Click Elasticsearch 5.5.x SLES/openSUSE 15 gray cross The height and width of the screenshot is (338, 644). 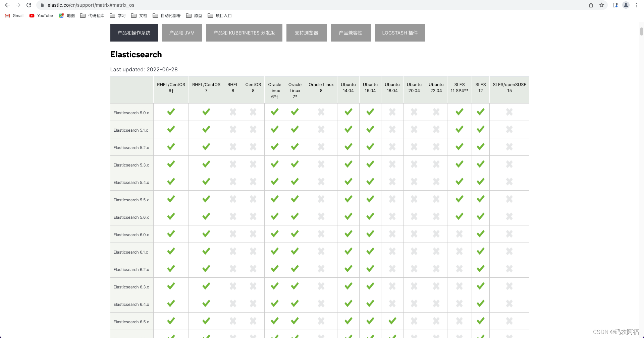(509, 199)
